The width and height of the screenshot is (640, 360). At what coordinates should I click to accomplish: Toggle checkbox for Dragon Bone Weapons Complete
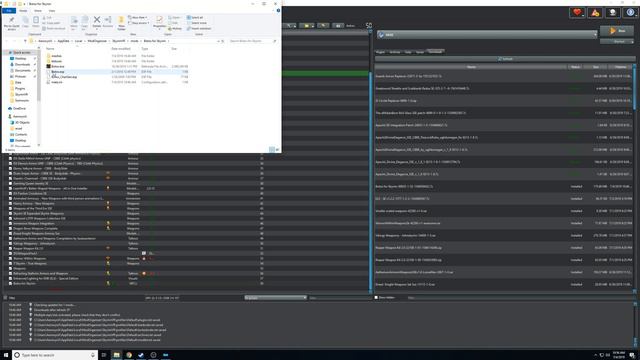coord(11,229)
